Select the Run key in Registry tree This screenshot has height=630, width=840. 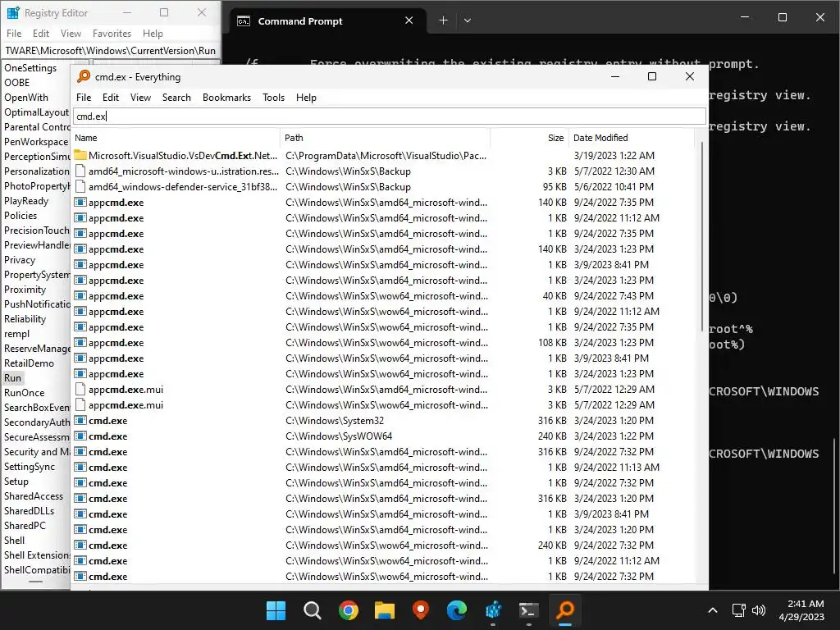click(13, 377)
